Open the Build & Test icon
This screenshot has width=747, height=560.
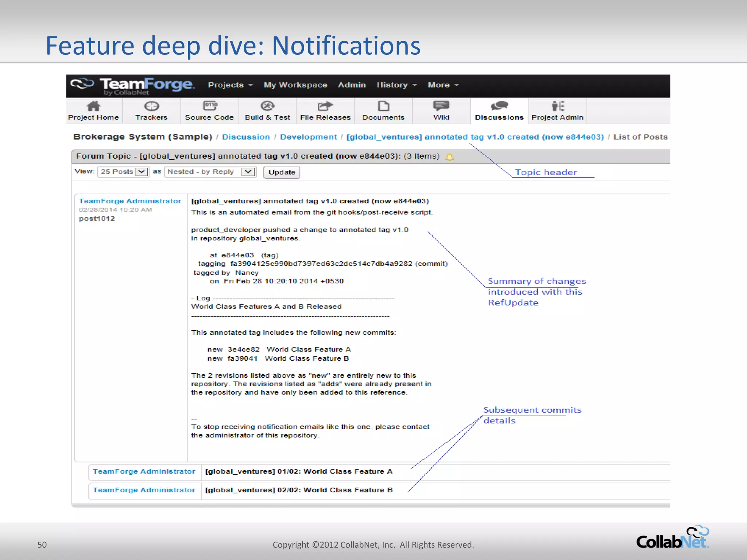[267, 106]
